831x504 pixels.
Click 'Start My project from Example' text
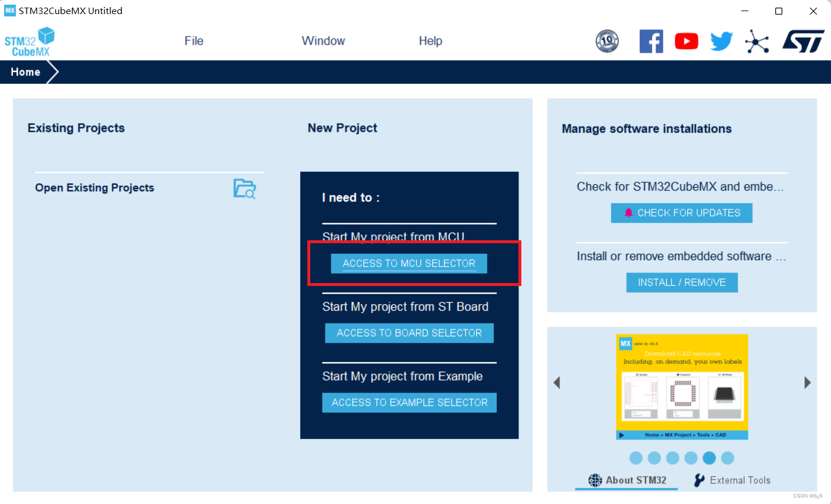click(402, 376)
